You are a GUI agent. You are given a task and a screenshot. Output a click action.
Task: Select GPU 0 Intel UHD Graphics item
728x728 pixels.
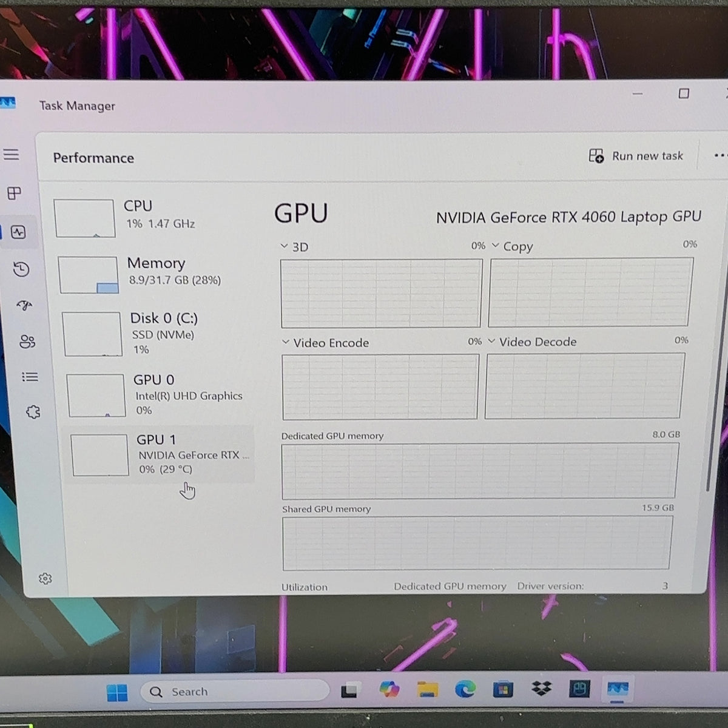[x=159, y=394]
